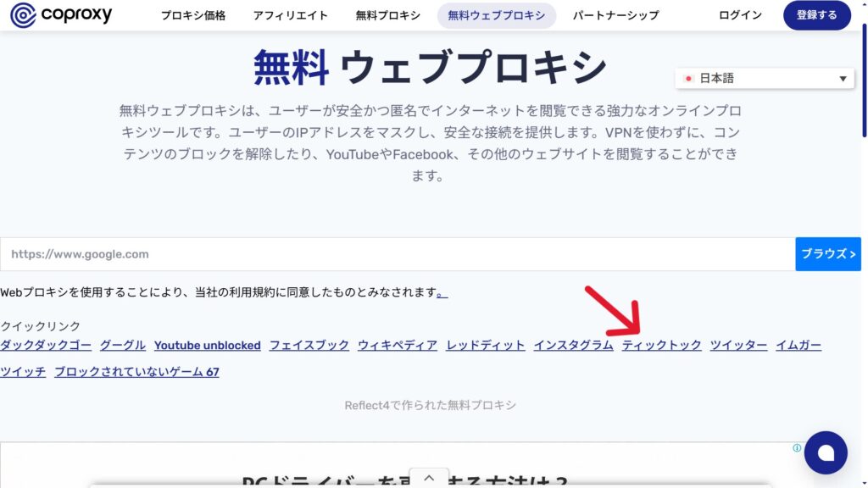The image size is (868, 488).
Task: Open the プロキシ価格 menu item
Action: (193, 15)
